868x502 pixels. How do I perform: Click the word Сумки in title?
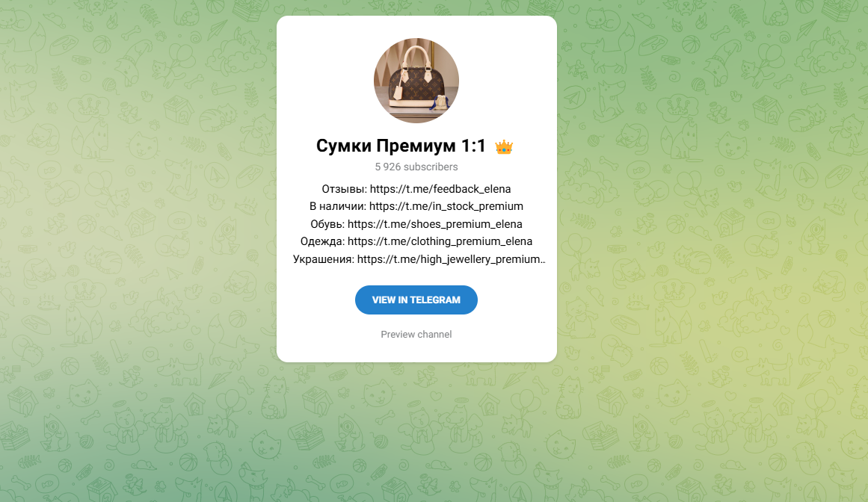tap(344, 146)
